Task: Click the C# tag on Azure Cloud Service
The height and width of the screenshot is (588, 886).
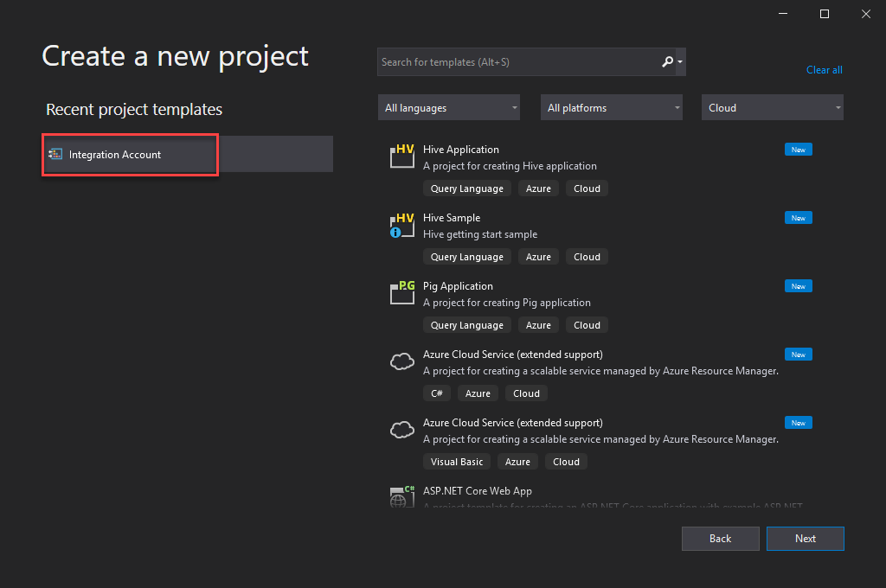Action: pos(437,393)
